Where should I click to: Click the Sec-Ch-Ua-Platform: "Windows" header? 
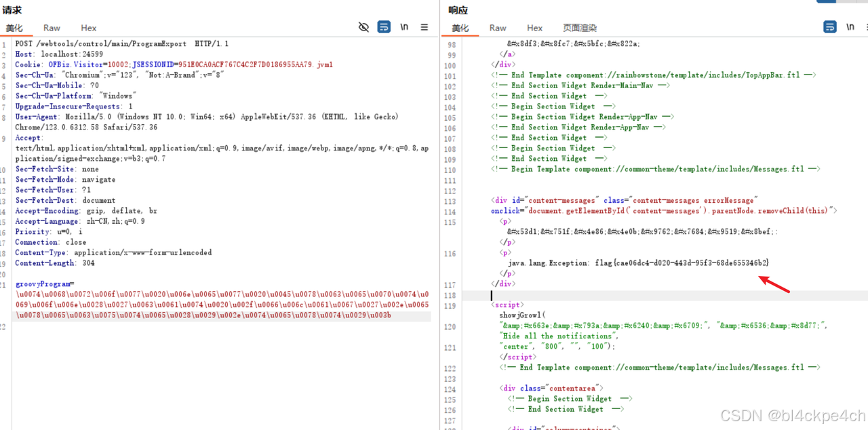(76, 96)
